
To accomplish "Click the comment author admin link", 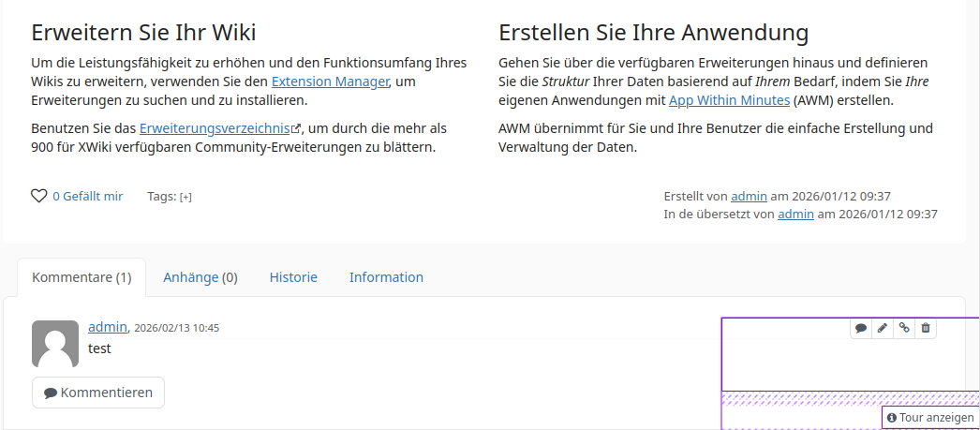I will [x=107, y=327].
